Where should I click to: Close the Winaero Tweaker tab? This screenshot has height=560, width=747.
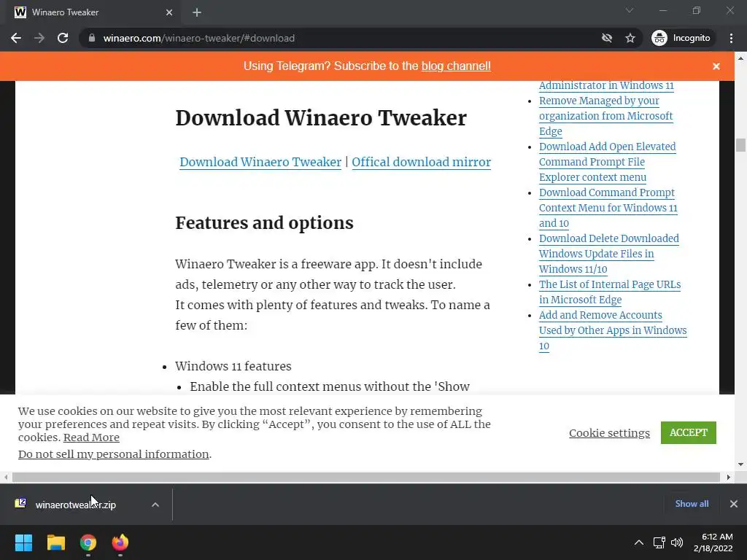click(x=169, y=12)
